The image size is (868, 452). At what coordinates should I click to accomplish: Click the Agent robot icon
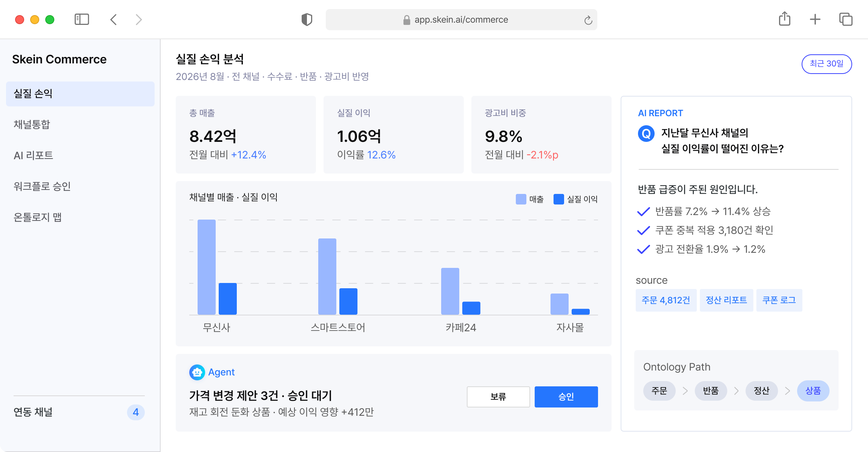pos(197,372)
